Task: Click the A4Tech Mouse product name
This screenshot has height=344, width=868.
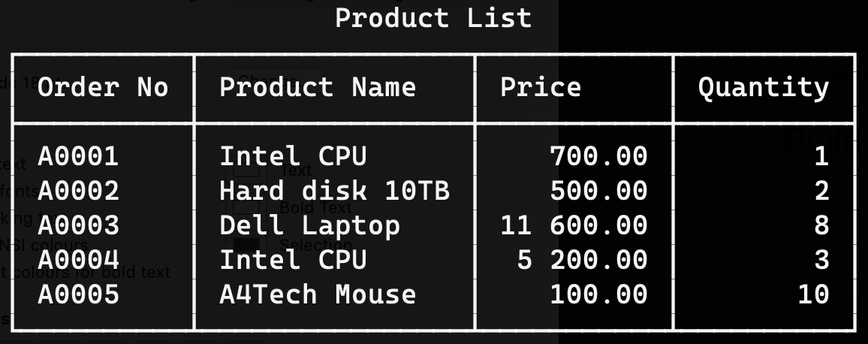Action: pos(318,294)
